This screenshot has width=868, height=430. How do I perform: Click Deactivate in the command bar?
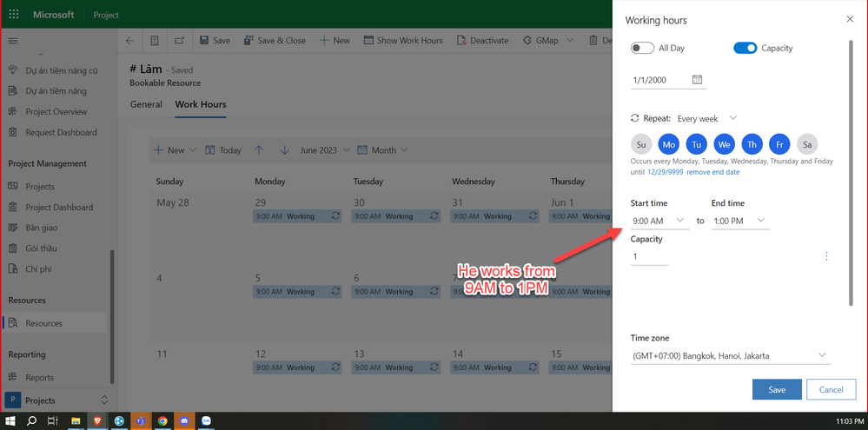483,41
